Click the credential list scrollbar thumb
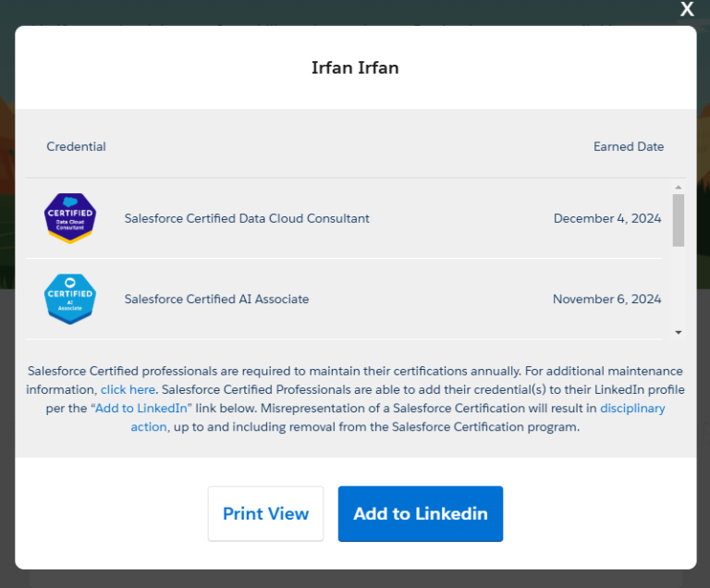Viewport: 710px width, 588px height. pyautogui.click(x=679, y=220)
